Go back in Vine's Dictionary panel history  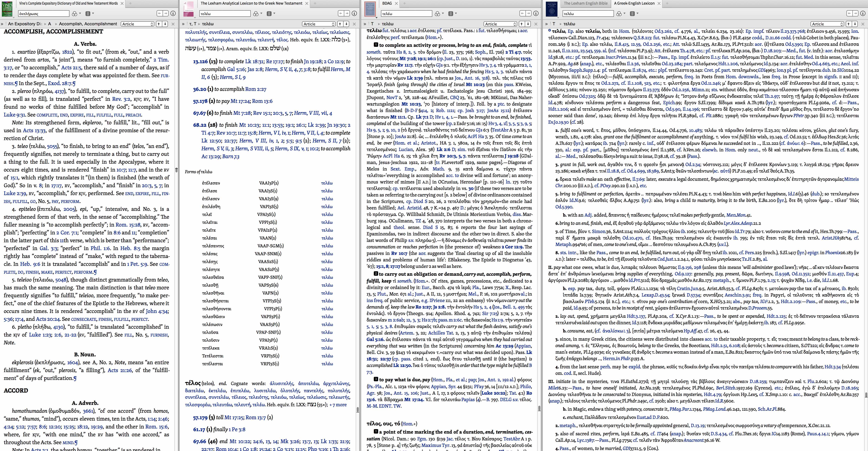160,13
